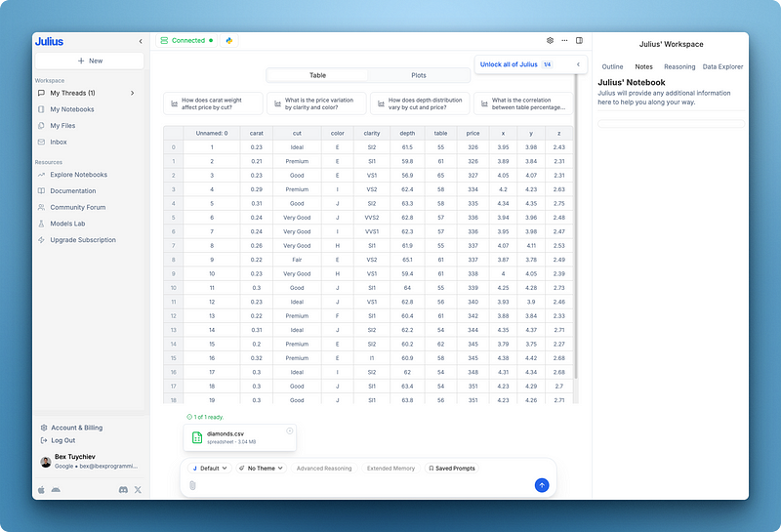This screenshot has width=781, height=532.
Task: Click the VVS1 clarity cell
Action: point(372,231)
